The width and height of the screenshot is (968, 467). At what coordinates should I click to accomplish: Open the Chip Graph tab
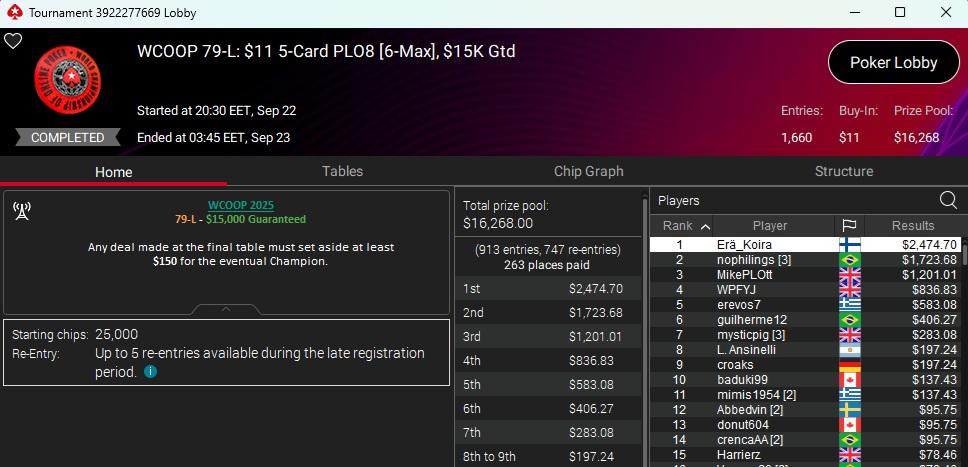pos(588,172)
